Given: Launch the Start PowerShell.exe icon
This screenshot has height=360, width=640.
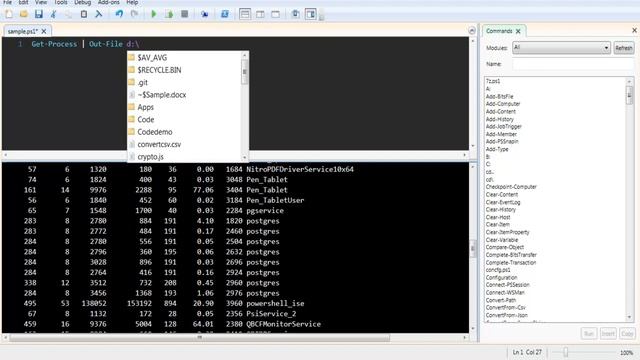Looking at the screenshot, I should (224, 14).
